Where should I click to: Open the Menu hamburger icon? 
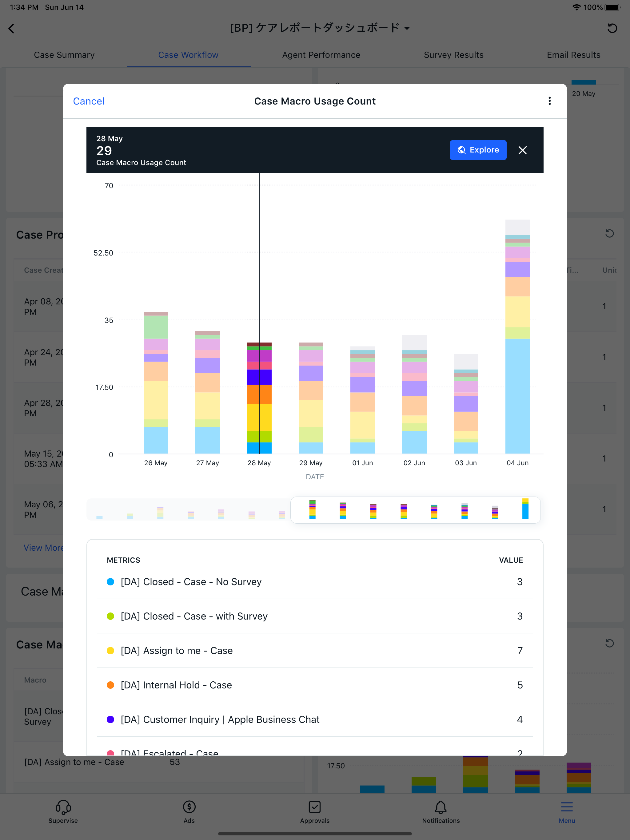[566, 807]
